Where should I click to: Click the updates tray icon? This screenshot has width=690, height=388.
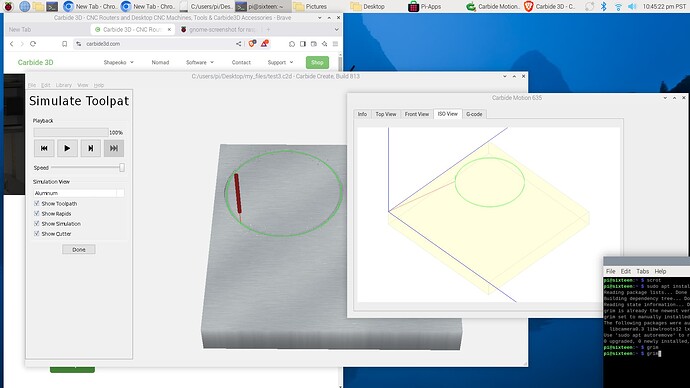pyautogui.click(x=590, y=7)
